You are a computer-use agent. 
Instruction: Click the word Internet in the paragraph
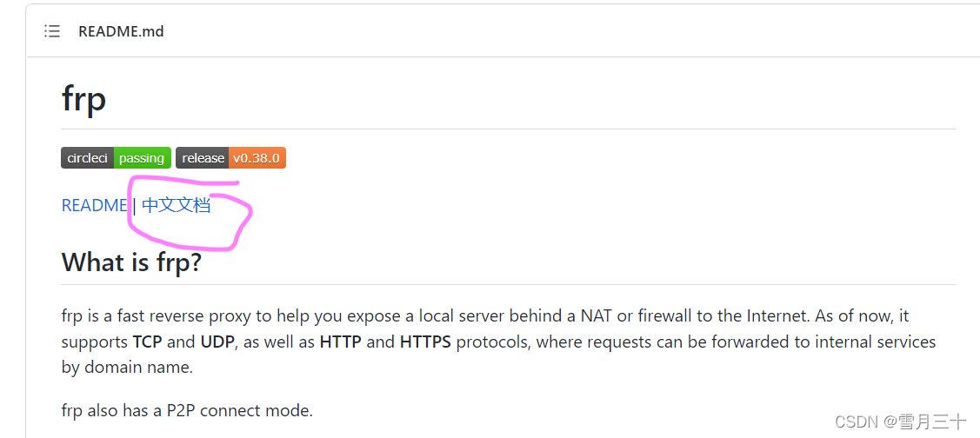(x=774, y=315)
